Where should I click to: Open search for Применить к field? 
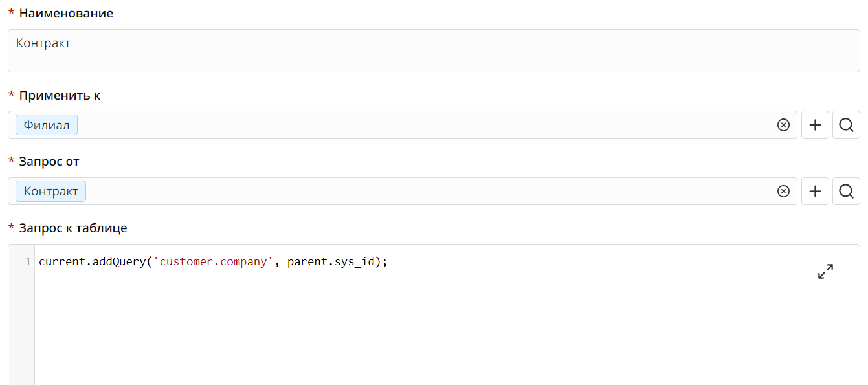(846, 125)
